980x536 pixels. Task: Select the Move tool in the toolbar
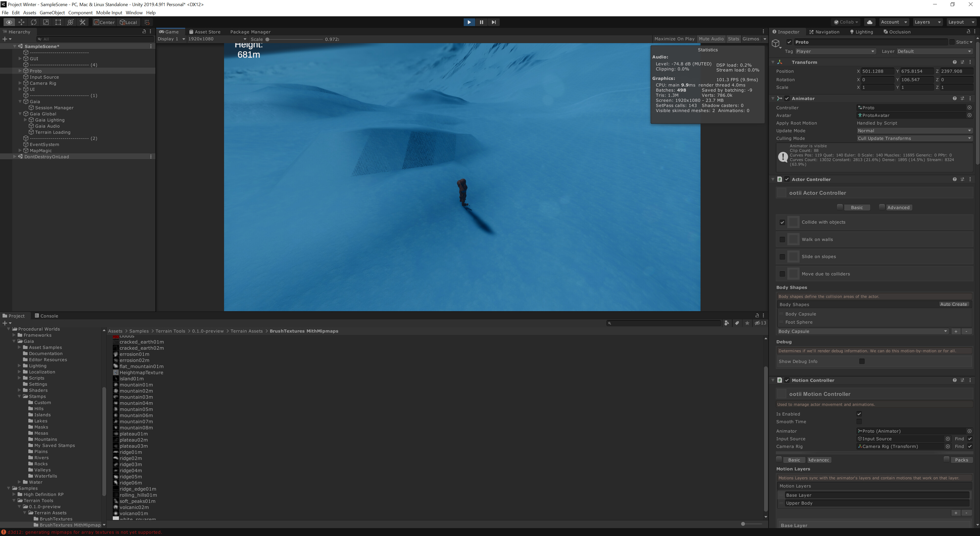pyautogui.click(x=21, y=22)
